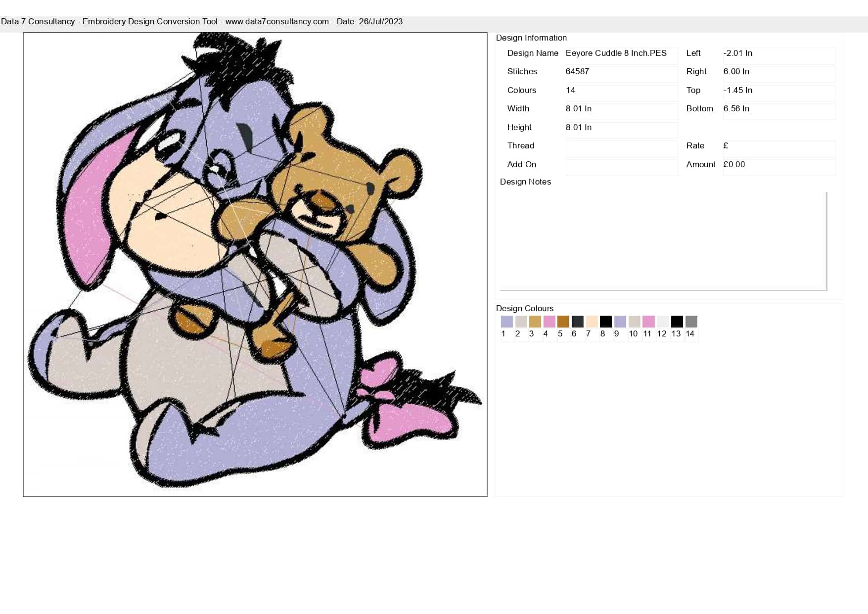Click the Top field -1.45 In
Screen dimensions: 868x614
779,93
